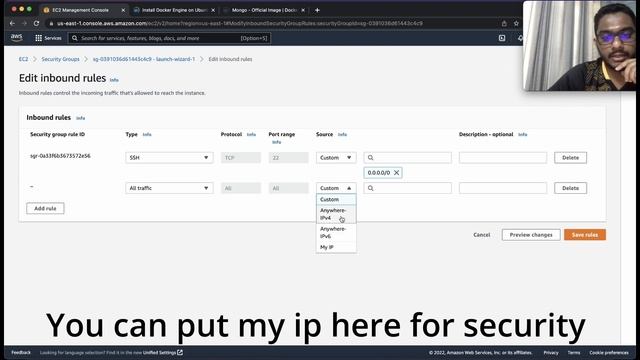Click the AWS services search box
The height and width of the screenshot is (360, 640).
pyautogui.click(x=169, y=38)
